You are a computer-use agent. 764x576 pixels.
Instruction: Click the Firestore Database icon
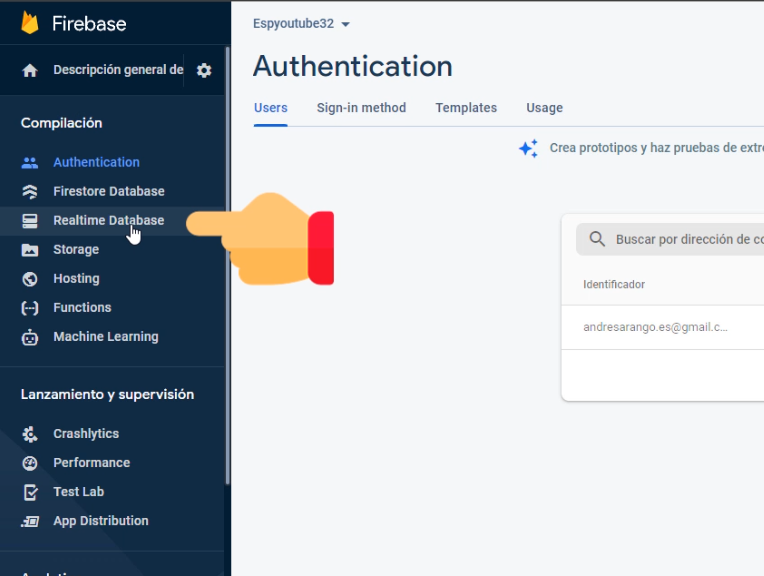(30, 192)
